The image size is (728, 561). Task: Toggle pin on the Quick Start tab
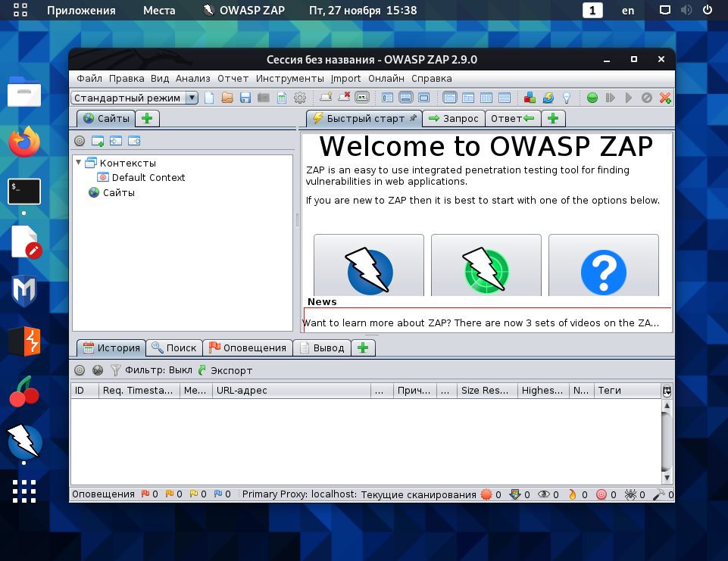[x=413, y=118]
